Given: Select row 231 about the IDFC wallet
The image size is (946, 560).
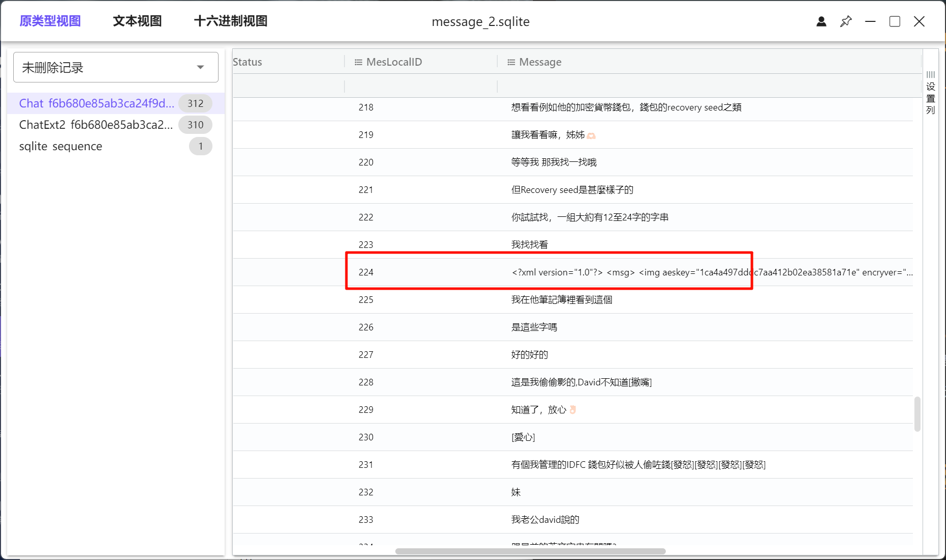Looking at the screenshot, I should coord(638,465).
